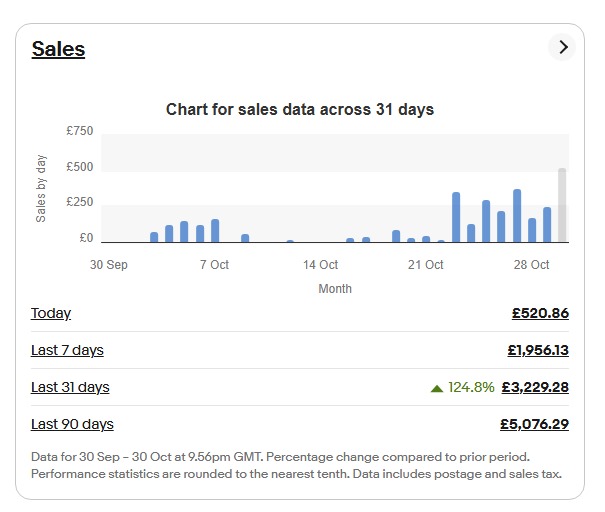Click the green upward trend triangle
This screenshot has height=512, width=605.
(x=436, y=388)
